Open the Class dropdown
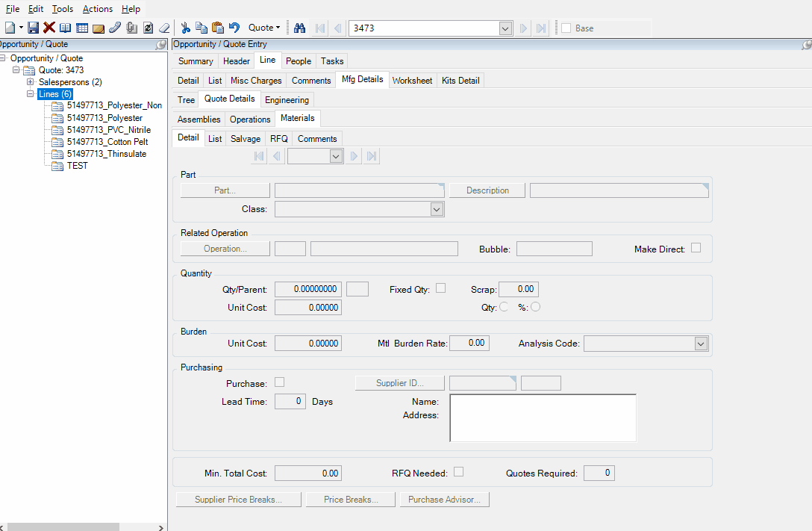 [x=437, y=210]
